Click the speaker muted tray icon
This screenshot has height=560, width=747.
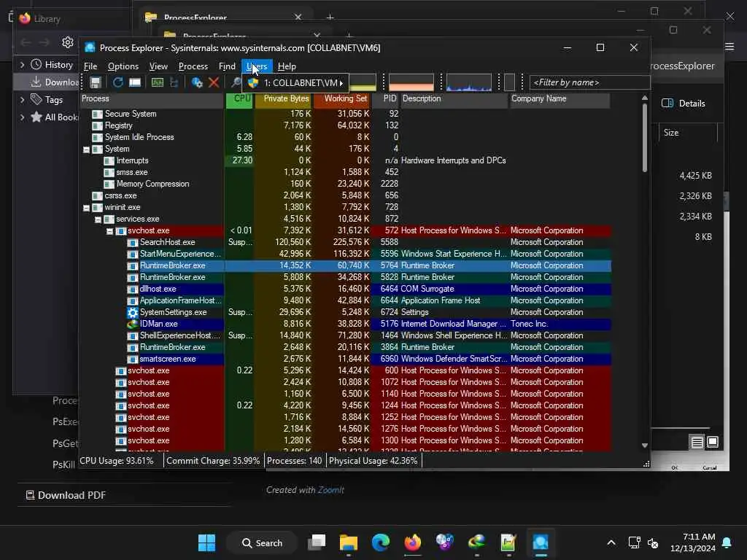pos(653,542)
